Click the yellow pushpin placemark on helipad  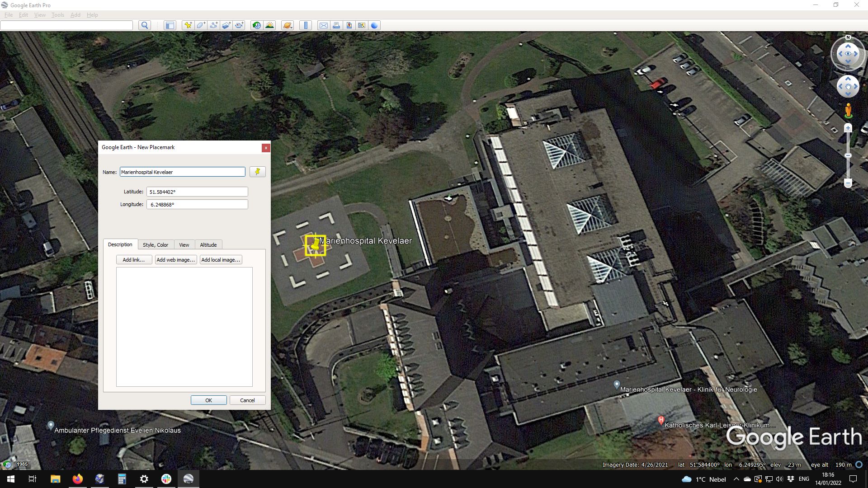click(315, 245)
